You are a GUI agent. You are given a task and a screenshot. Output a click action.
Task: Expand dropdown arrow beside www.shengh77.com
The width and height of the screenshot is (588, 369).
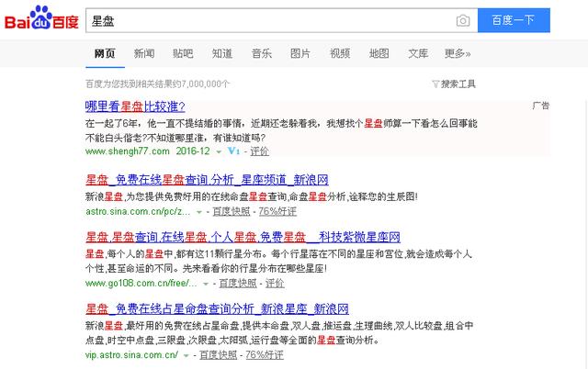[219, 151]
